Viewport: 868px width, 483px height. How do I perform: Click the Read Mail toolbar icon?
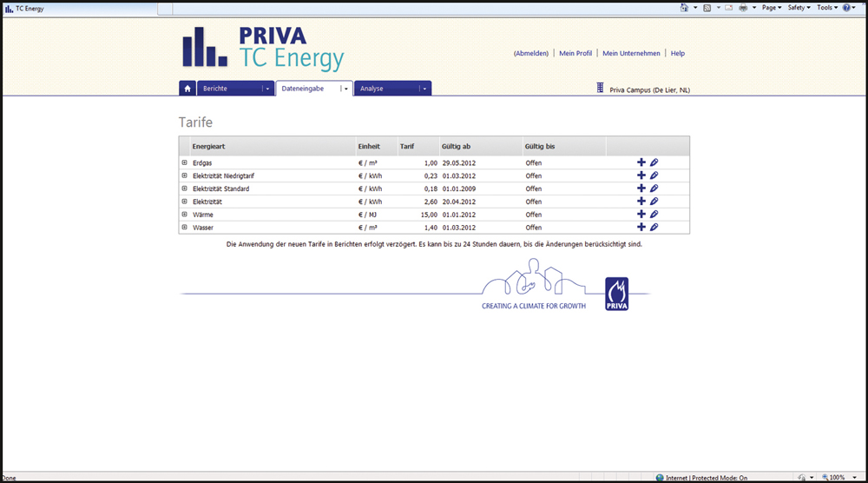point(729,8)
